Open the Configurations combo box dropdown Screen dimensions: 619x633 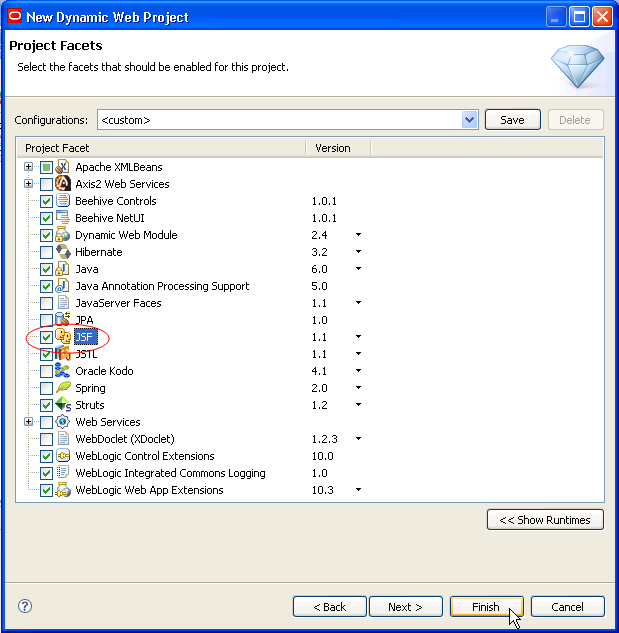(469, 119)
